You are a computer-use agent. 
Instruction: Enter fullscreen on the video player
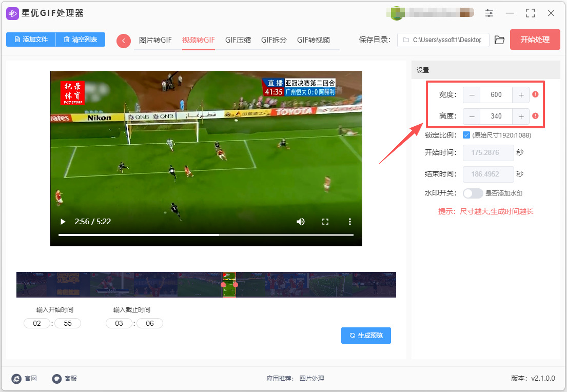[325, 222]
